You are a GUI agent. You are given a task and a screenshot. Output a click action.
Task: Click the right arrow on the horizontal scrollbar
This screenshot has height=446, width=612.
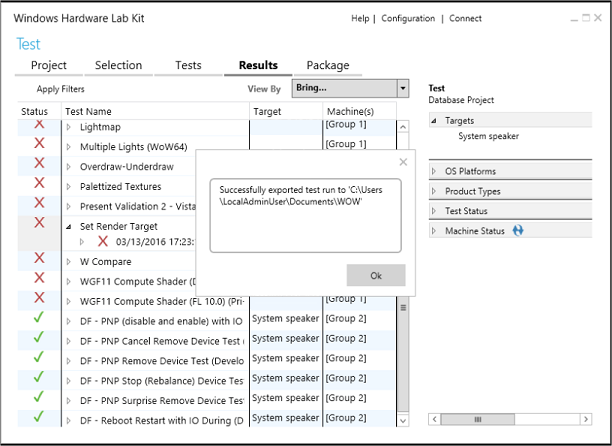click(585, 419)
